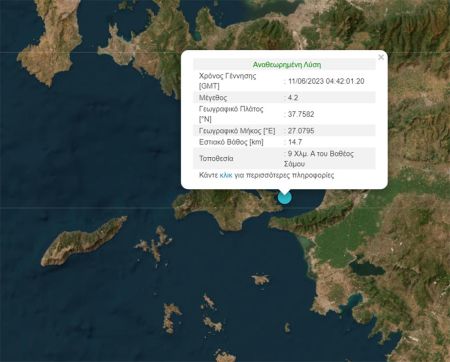Click the small Agathonisi islet south of Samos
Viewport: 450px width, 362px height.
click(260, 279)
